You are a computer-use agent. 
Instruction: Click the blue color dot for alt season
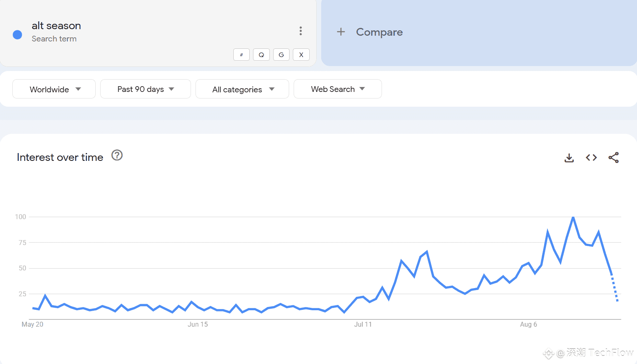pyautogui.click(x=17, y=35)
